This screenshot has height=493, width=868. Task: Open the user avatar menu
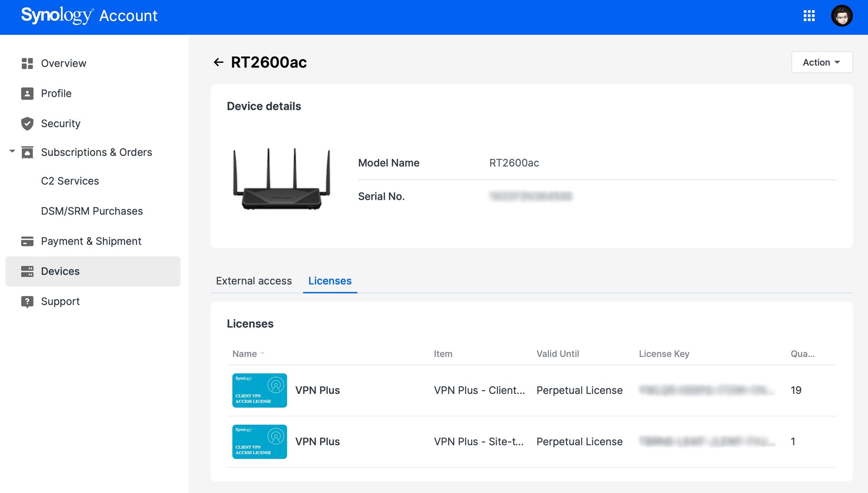842,16
